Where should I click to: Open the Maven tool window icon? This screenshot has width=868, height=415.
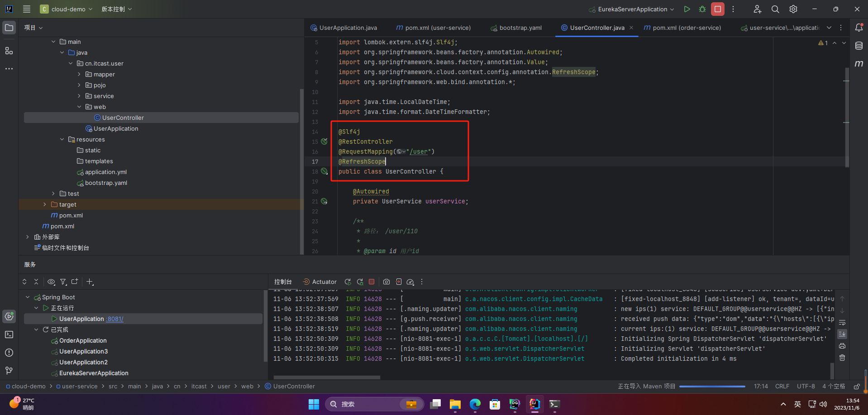[859, 64]
